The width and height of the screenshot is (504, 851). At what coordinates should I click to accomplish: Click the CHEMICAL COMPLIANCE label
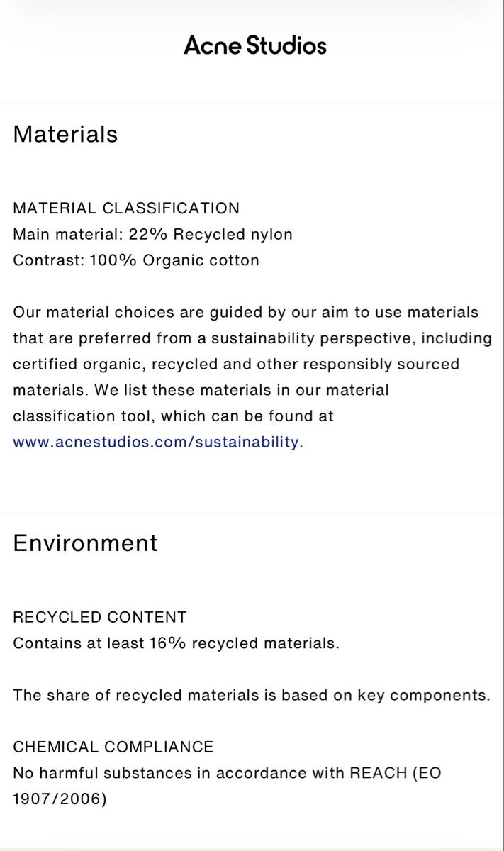113,747
